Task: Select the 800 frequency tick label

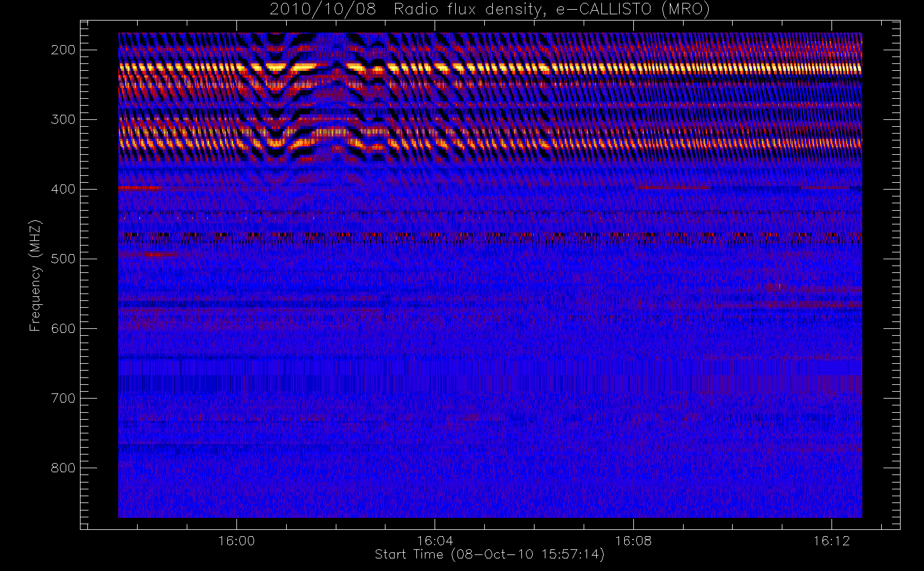Action: pyautogui.click(x=63, y=468)
